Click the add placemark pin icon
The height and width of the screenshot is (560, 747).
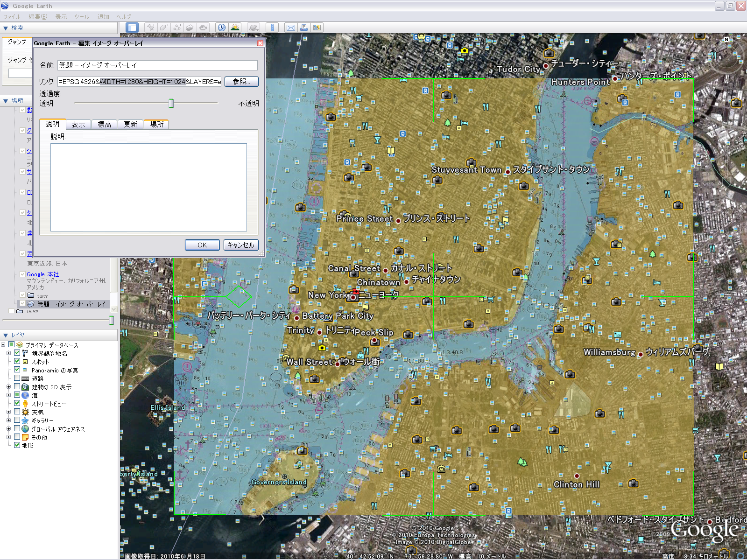150,28
